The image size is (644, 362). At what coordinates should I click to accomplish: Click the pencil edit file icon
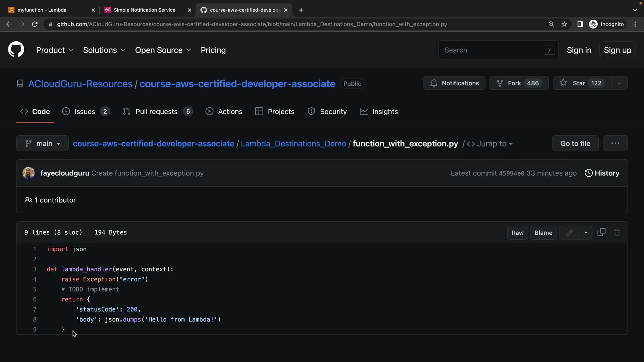click(x=569, y=233)
